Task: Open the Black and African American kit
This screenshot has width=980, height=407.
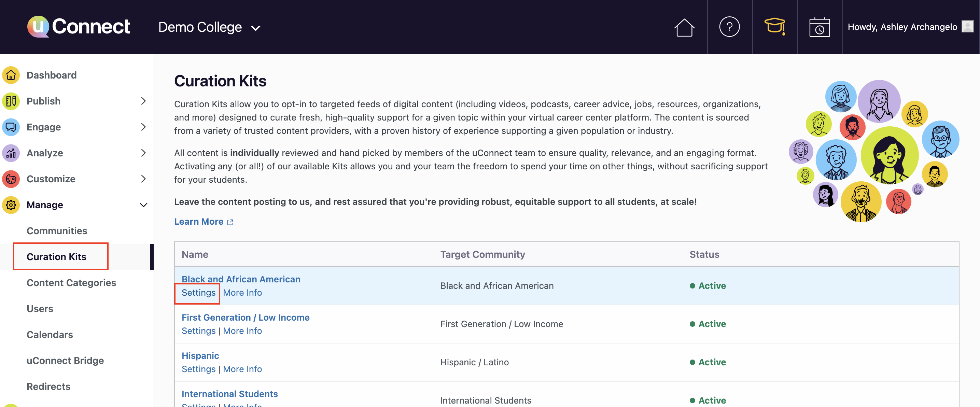Action: click(241, 279)
